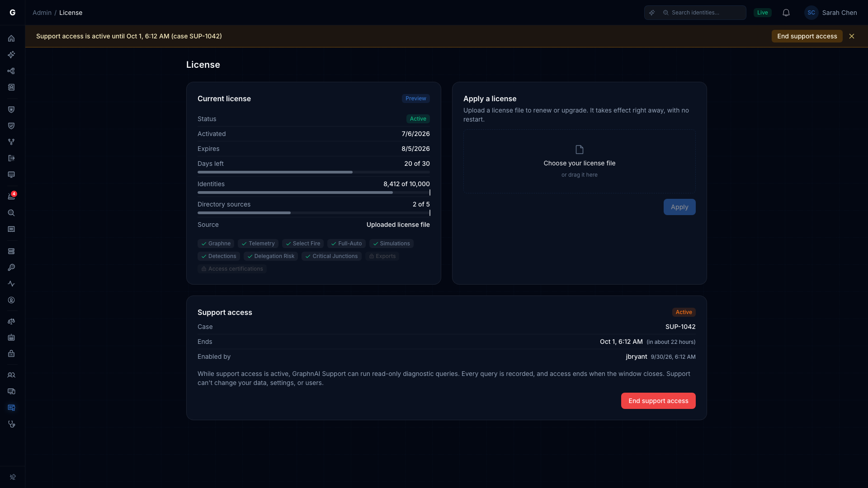Click the red End support access button
The height and width of the screenshot is (488, 868).
click(658, 401)
